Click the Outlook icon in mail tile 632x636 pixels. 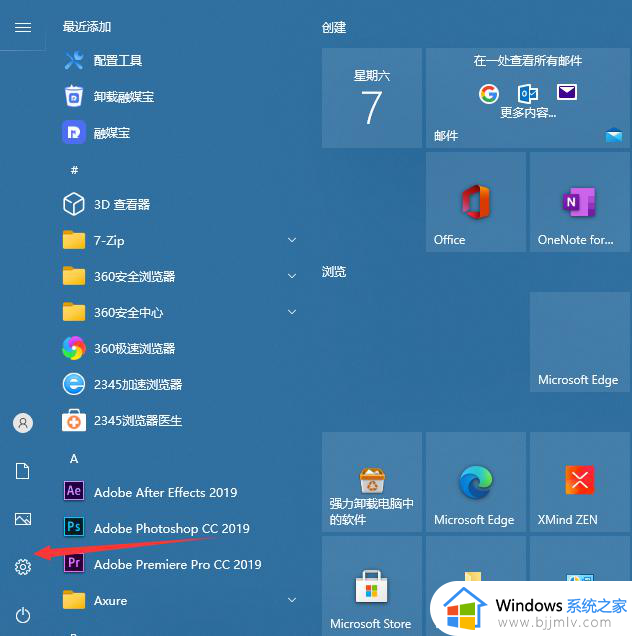coord(528,94)
